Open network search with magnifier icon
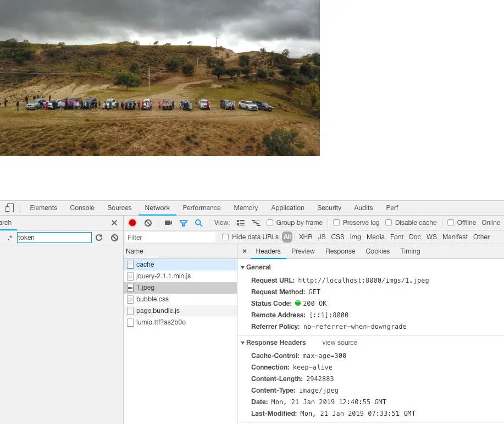Viewport: 504px width, 424px height. pos(198,223)
